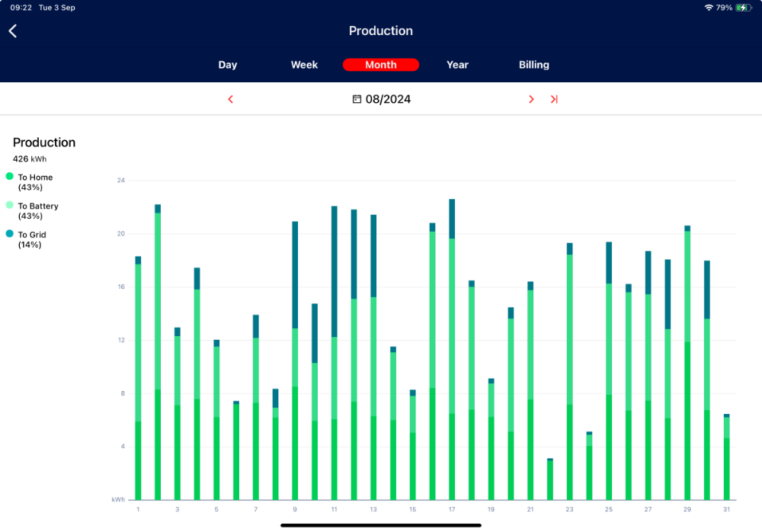Toggle the To Grid legend dot
The width and height of the screenshot is (762, 532).
pos(10,234)
